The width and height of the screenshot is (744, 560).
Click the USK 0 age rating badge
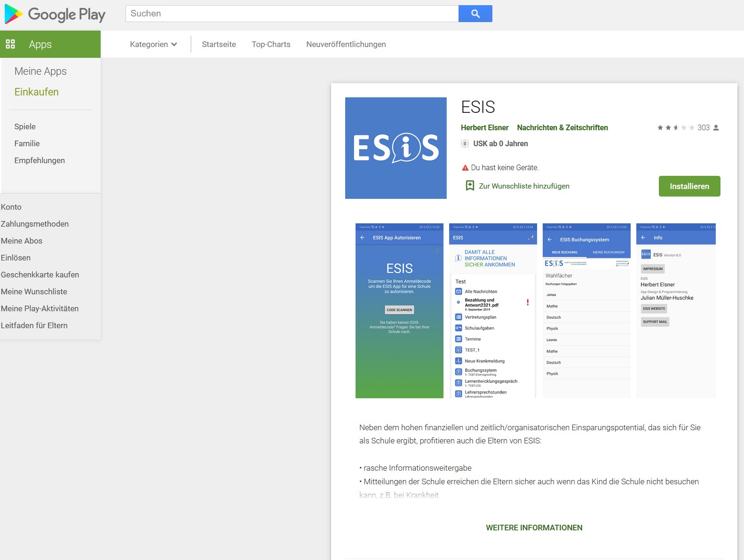coord(465,144)
